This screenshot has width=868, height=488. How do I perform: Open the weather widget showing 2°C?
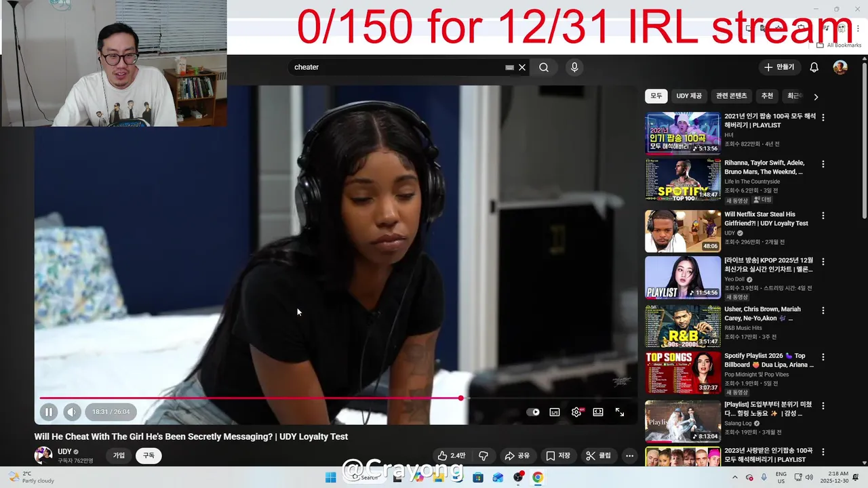31,477
